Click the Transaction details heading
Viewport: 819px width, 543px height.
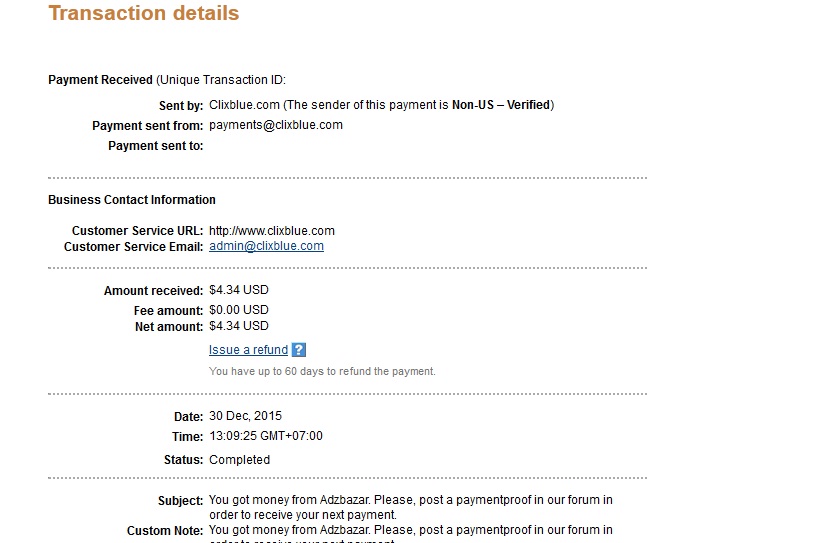pyautogui.click(x=144, y=14)
